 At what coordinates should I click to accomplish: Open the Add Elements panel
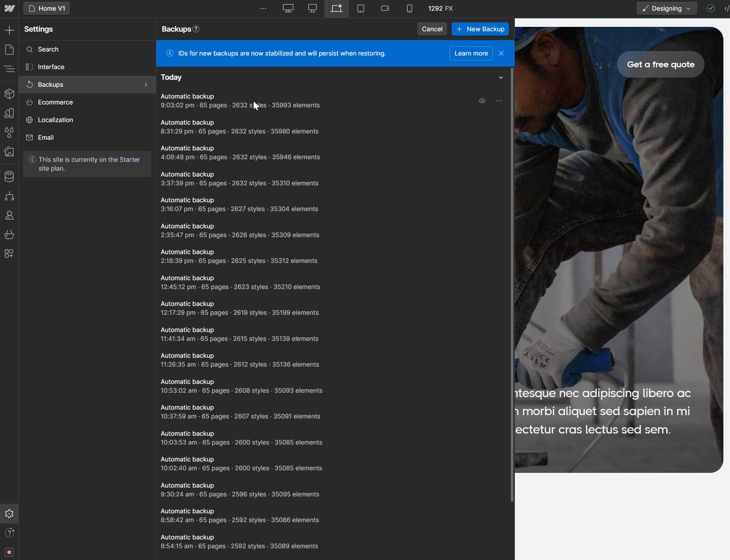(x=9, y=30)
